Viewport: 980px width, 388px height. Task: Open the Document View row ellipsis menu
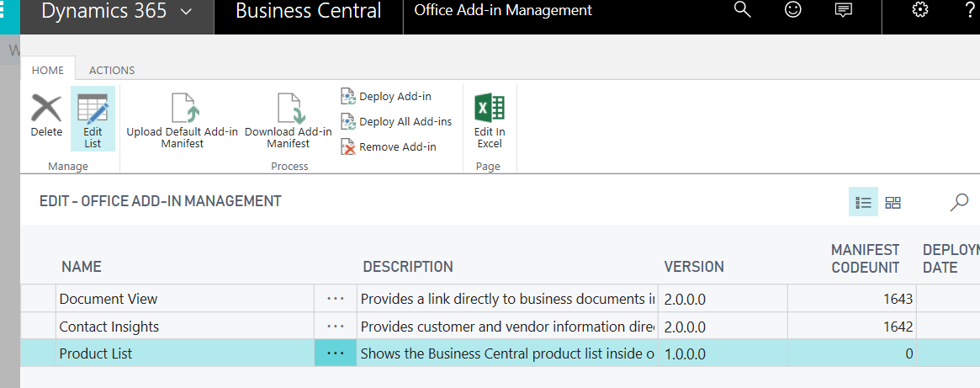[336, 299]
